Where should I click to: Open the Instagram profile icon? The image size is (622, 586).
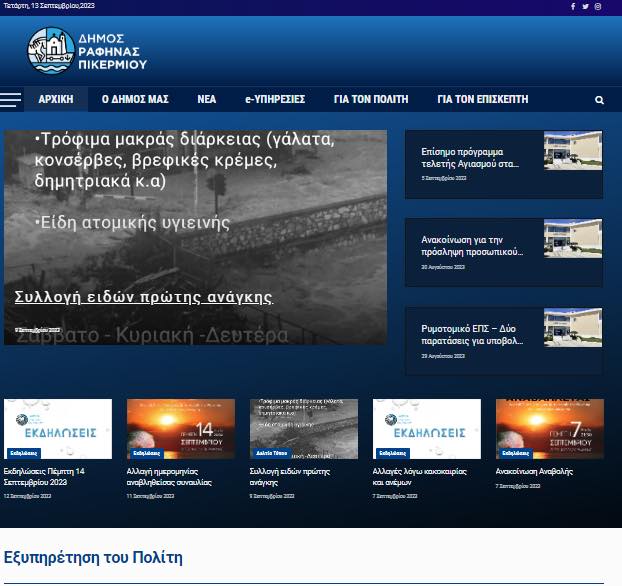point(598,6)
